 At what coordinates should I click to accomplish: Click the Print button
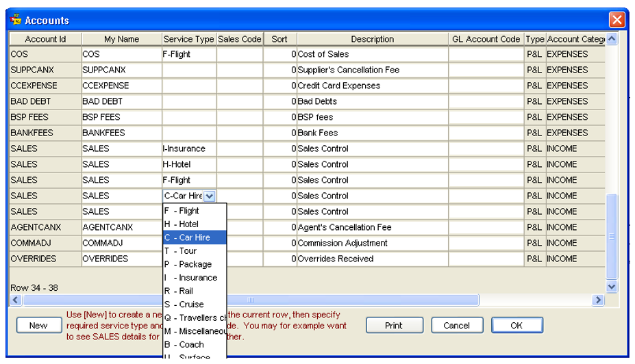(x=394, y=325)
